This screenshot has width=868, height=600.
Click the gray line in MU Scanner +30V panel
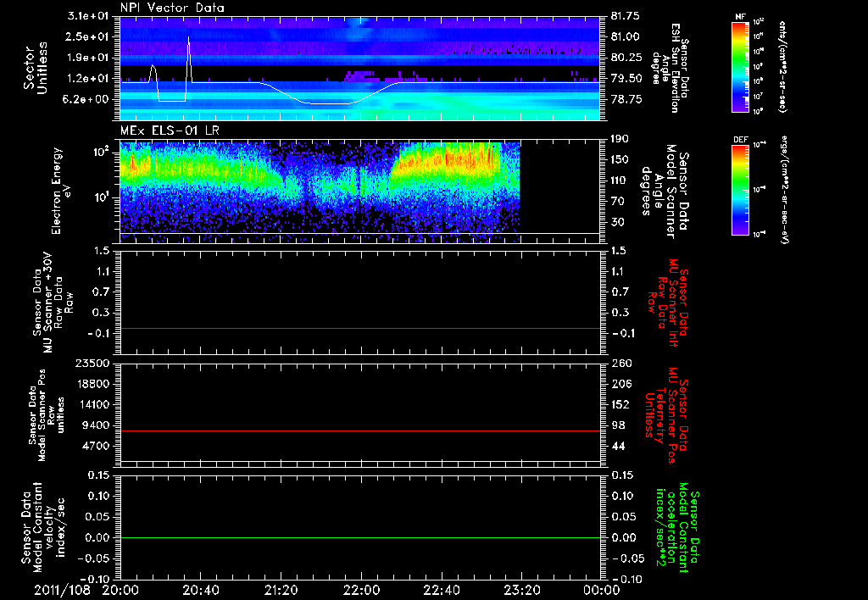[360, 328]
